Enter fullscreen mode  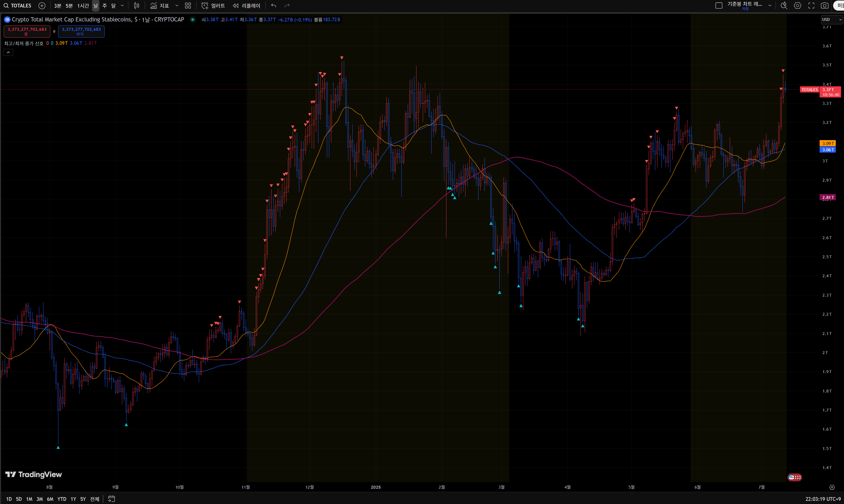[811, 6]
